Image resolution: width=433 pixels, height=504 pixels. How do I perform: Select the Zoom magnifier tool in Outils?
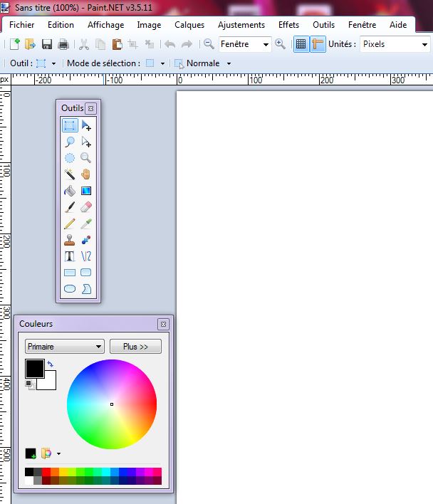tap(86, 158)
